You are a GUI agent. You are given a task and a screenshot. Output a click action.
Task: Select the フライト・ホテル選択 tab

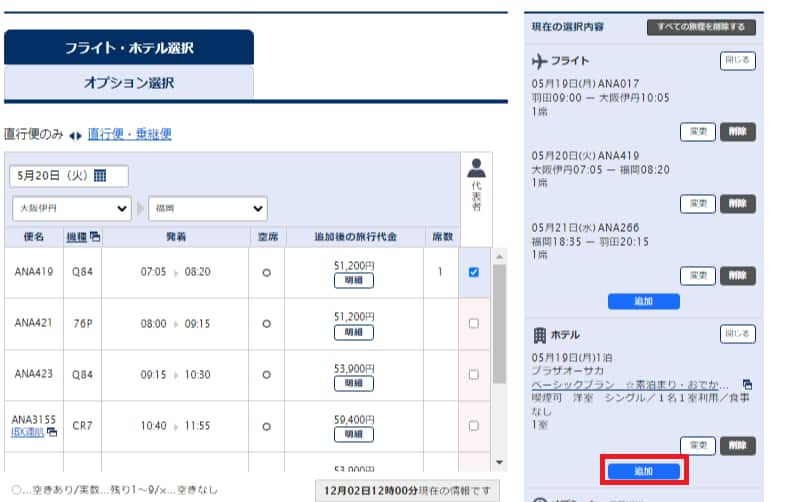coord(128,47)
